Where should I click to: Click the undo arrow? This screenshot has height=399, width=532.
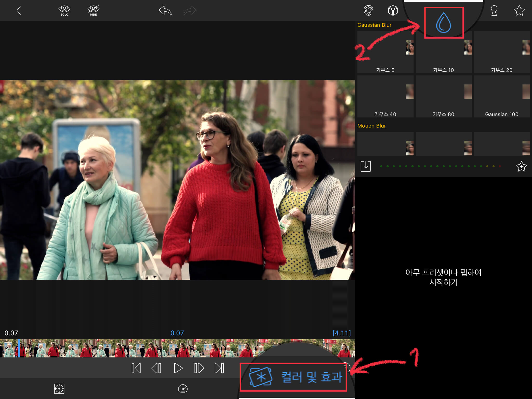(x=165, y=11)
